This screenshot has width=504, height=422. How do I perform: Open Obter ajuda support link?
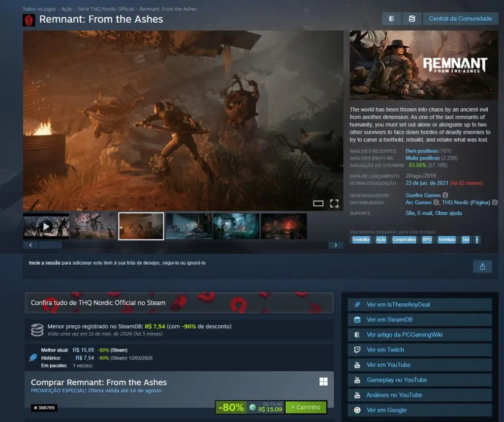(448, 213)
